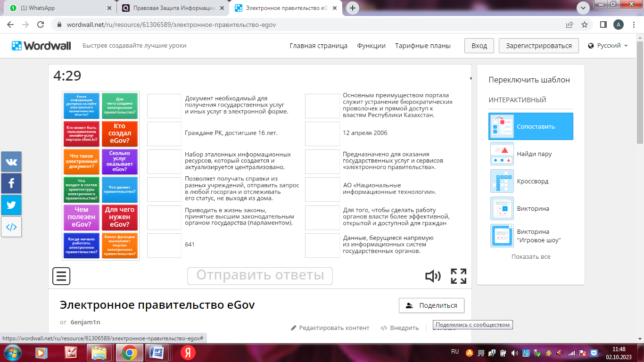Click the Wordwall logo
The width and height of the screenshot is (644, 362).
point(41,46)
